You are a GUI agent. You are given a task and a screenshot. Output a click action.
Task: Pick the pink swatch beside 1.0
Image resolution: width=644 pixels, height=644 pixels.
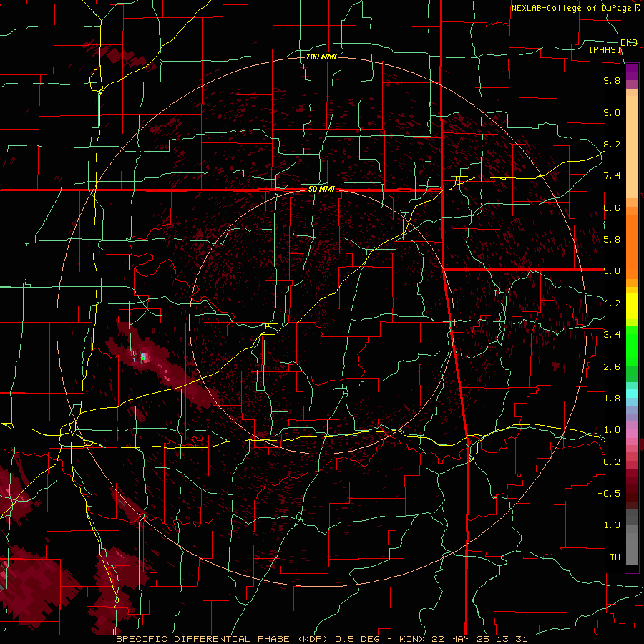[x=632, y=434]
